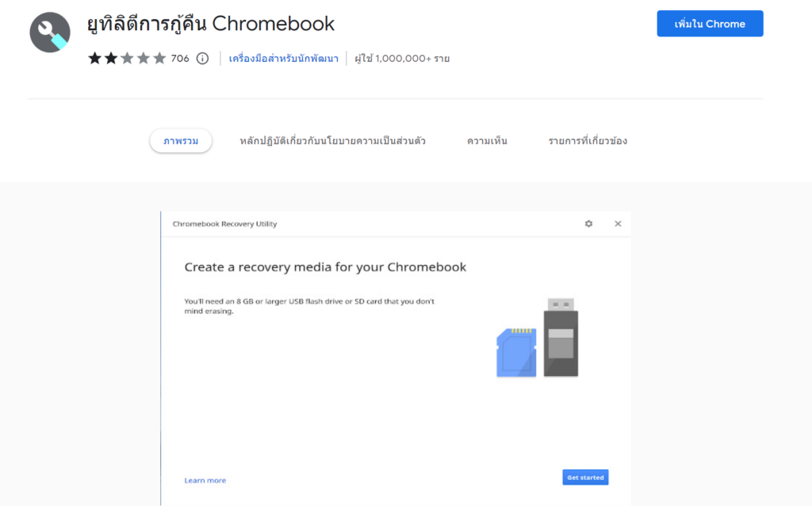Click the fifth rating star
This screenshot has height=506, width=812.
coord(159,58)
